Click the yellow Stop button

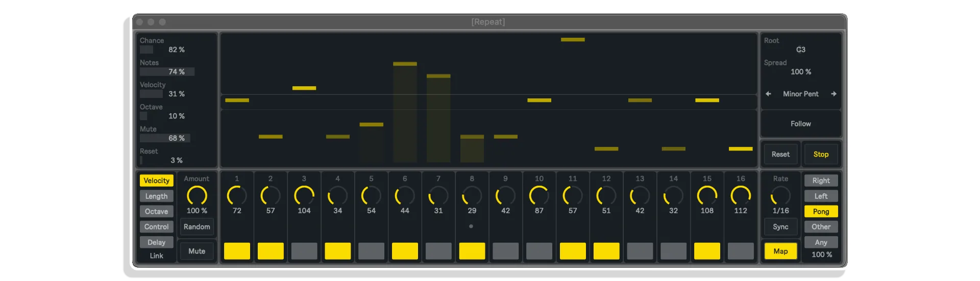(x=821, y=154)
